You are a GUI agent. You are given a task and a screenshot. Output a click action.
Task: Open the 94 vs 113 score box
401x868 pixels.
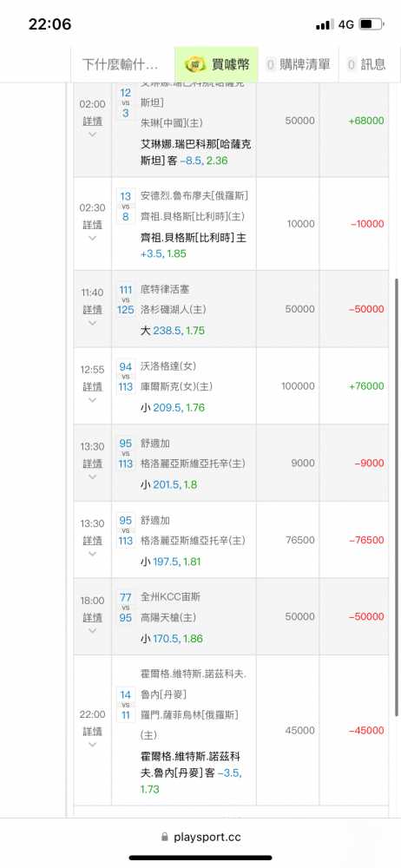[126, 377]
